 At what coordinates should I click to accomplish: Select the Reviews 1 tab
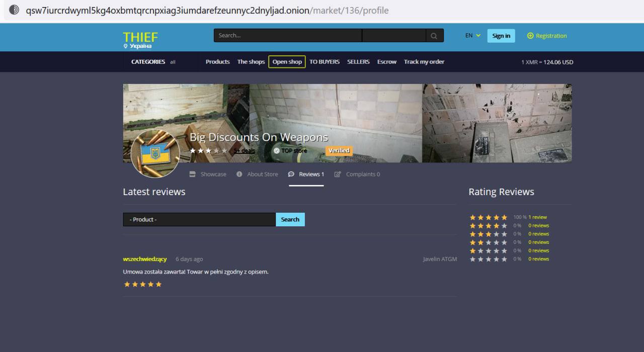[x=306, y=174]
